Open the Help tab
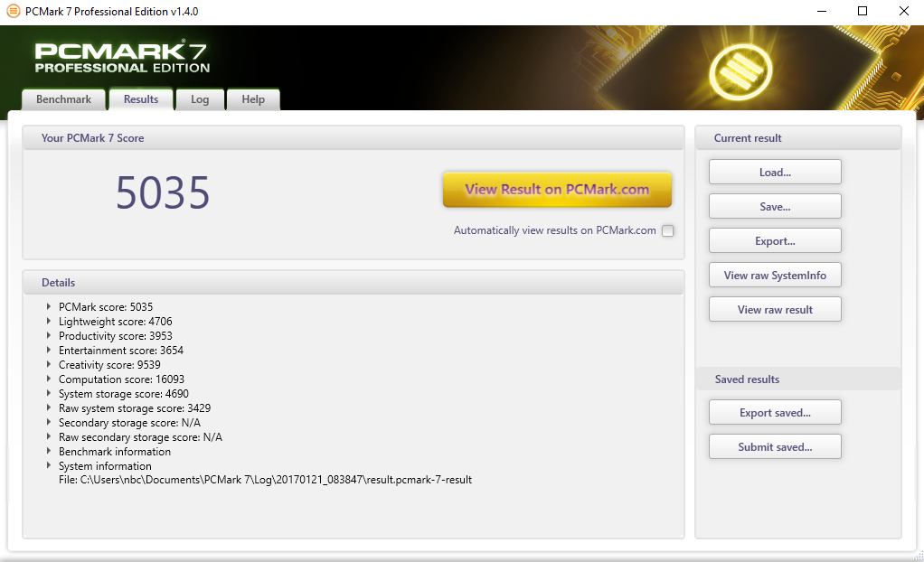 253,99
